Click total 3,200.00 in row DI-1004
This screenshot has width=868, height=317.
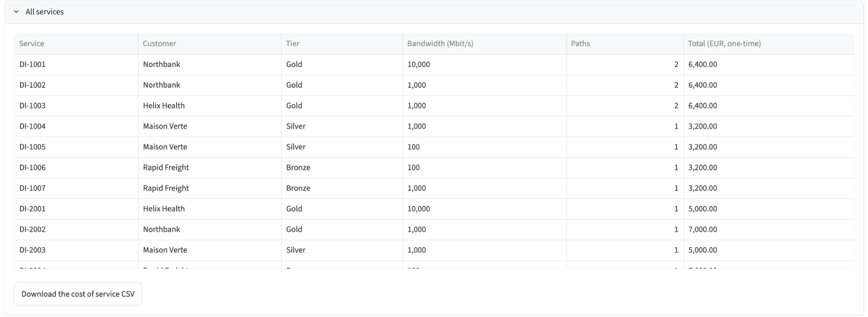768,126
